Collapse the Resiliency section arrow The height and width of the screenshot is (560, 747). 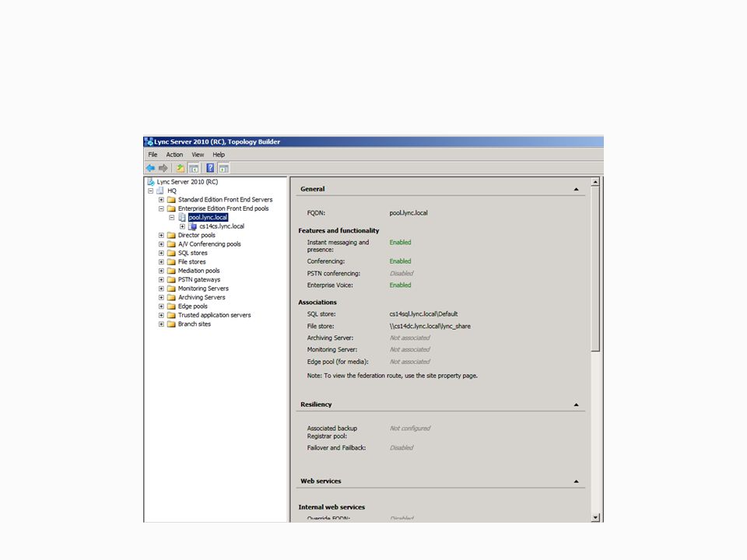click(576, 404)
